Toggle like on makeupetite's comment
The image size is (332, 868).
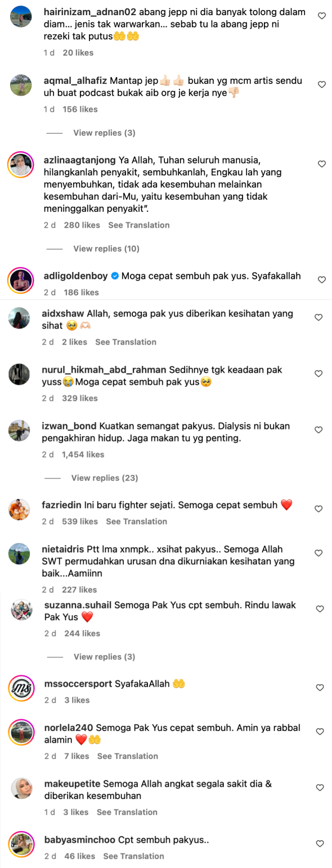point(320,788)
